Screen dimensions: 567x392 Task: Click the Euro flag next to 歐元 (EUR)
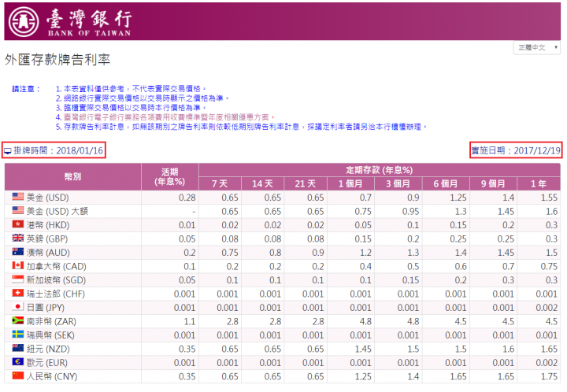coord(18,362)
